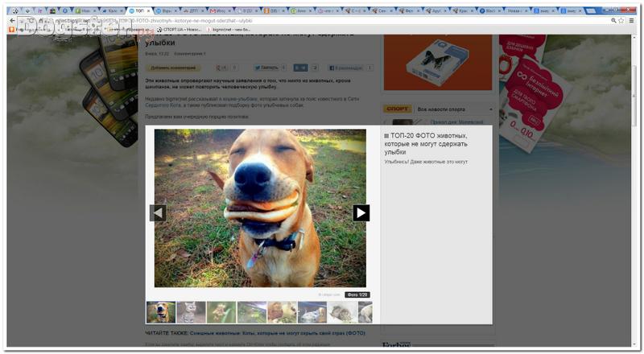Viewport: 644px width, 354px height.
Task: Click the Facebook Рекомендую button
Action: [x=345, y=68]
